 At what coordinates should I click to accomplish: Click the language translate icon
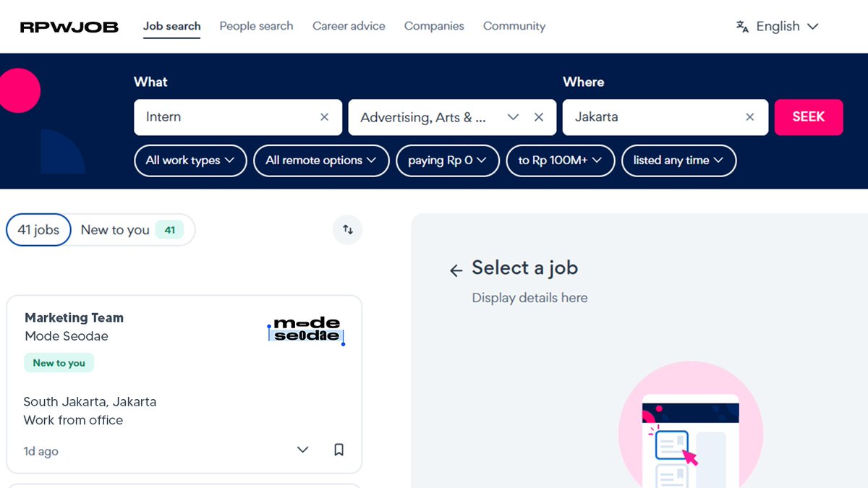click(742, 27)
